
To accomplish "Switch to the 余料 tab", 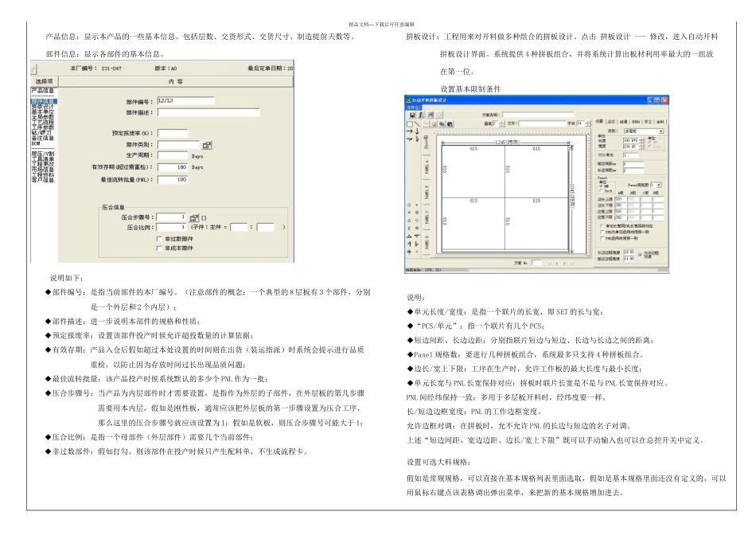I will pos(661,122).
